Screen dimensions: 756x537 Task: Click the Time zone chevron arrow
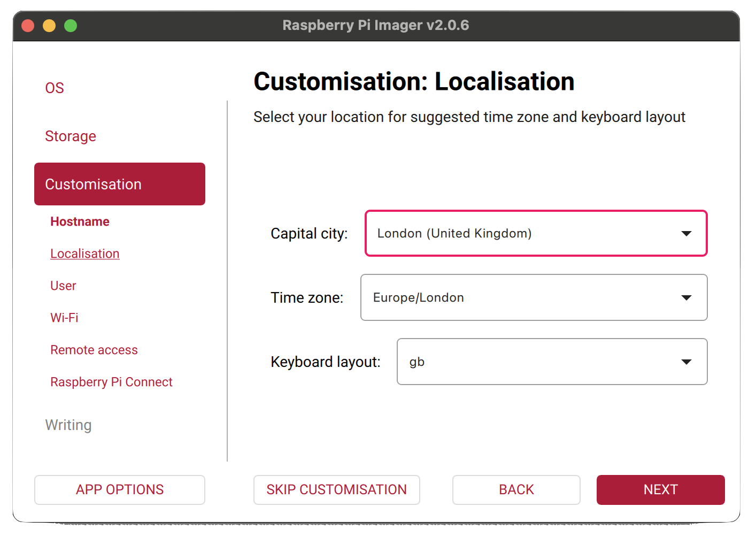tap(686, 297)
